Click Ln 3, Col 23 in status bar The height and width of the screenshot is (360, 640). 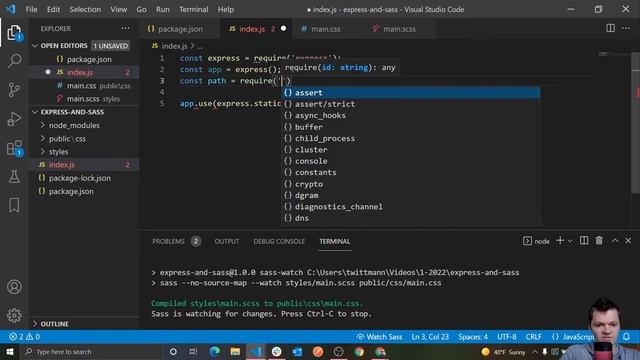(x=430, y=337)
